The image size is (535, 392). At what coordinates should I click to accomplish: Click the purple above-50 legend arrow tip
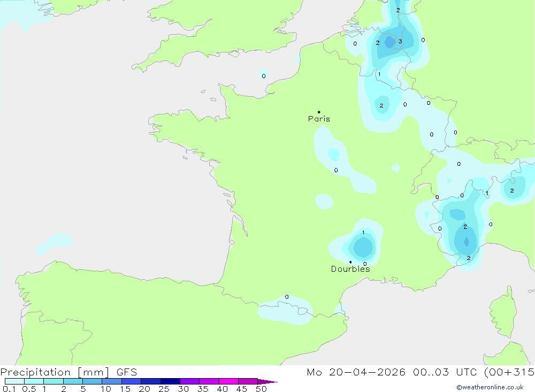(x=268, y=381)
